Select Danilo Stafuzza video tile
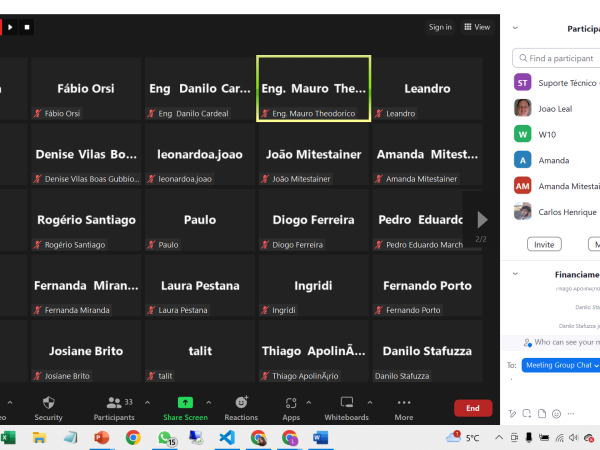 (x=427, y=351)
